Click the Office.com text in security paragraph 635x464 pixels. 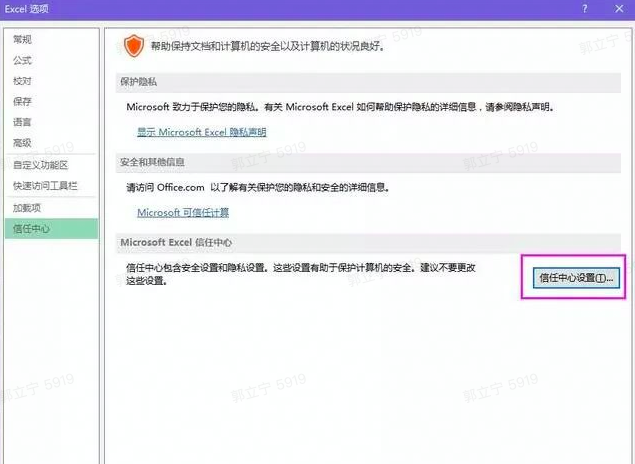click(180, 187)
